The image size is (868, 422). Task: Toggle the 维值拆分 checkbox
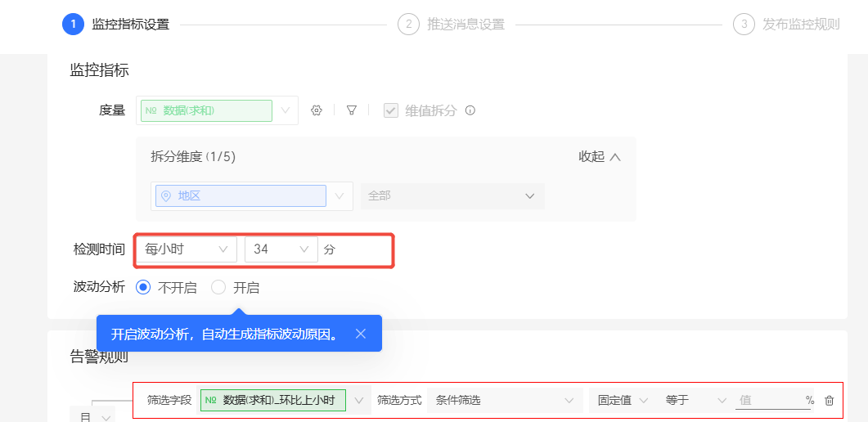coord(391,110)
